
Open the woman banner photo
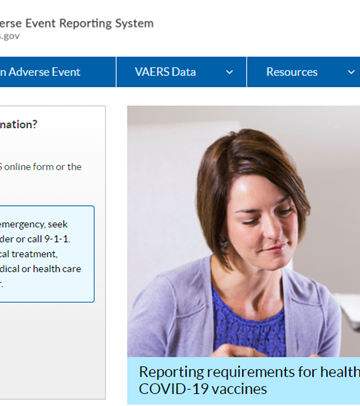244,231
